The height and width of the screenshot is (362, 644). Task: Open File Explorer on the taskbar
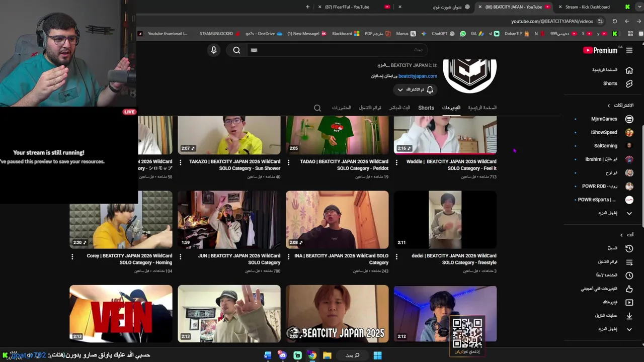tap(327, 355)
